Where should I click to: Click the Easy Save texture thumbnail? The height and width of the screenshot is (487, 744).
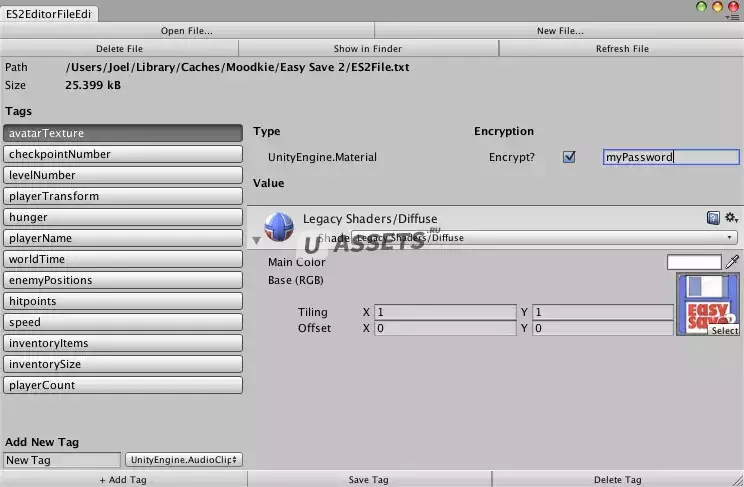click(x=707, y=304)
